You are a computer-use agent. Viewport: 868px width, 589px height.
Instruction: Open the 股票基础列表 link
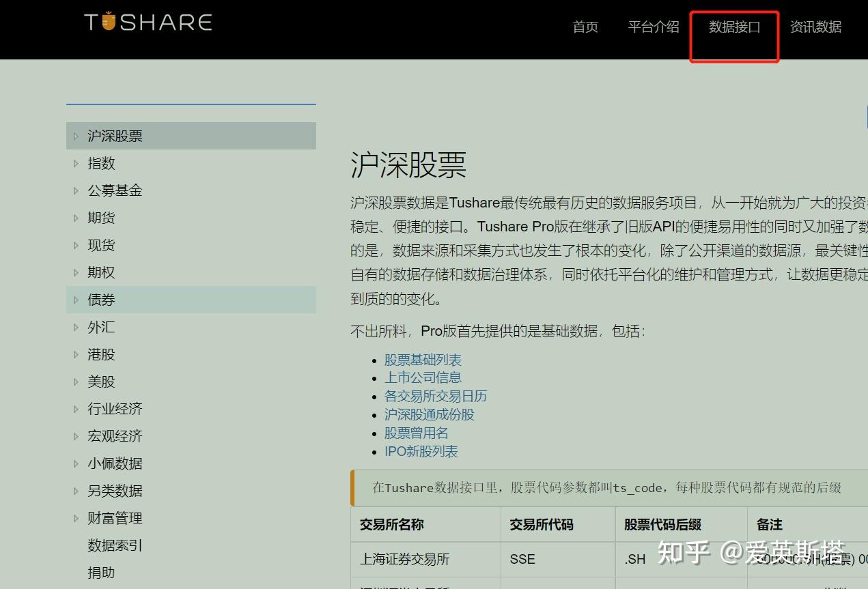pos(423,360)
